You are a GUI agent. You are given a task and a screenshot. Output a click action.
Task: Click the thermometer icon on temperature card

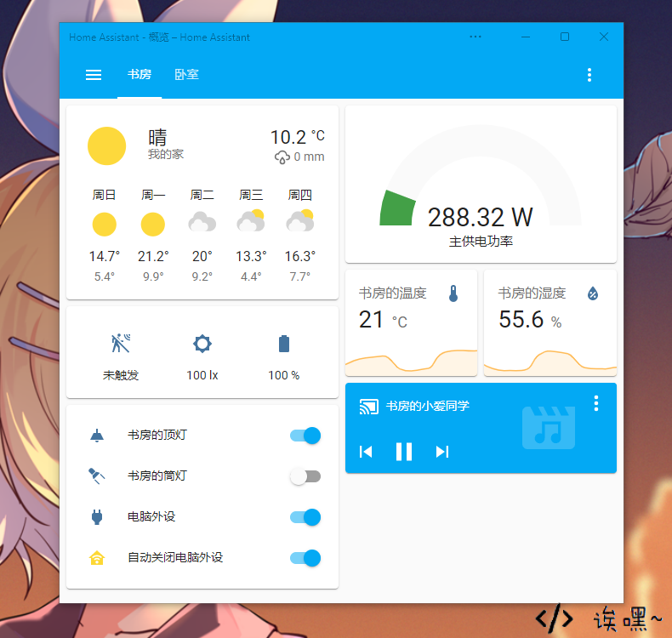pos(453,293)
